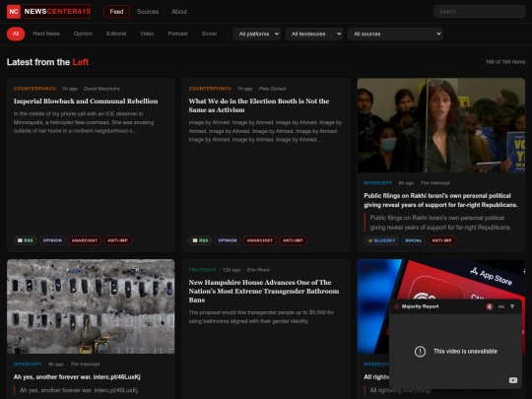
Task: Open the About tab
Action: pyautogui.click(x=179, y=12)
